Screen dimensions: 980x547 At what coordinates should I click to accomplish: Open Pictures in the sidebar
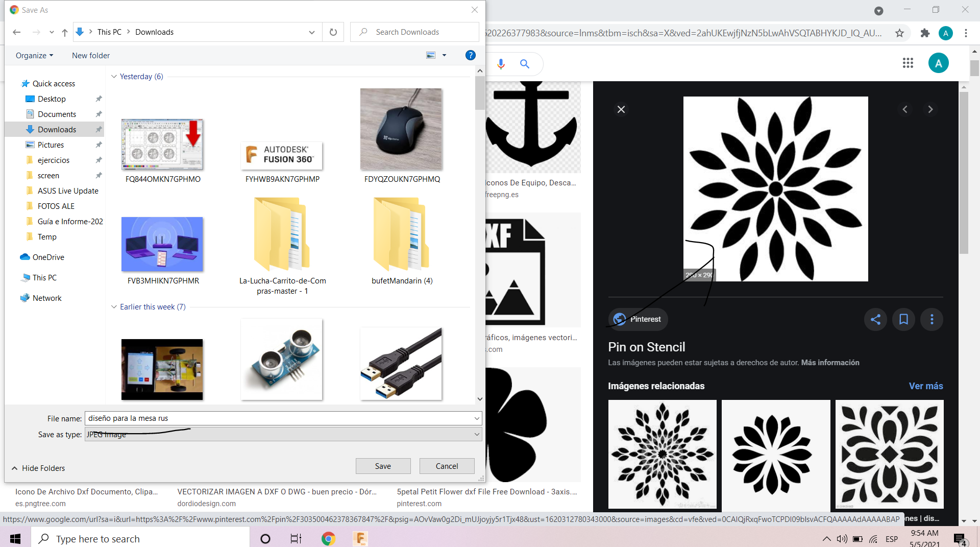(x=51, y=145)
